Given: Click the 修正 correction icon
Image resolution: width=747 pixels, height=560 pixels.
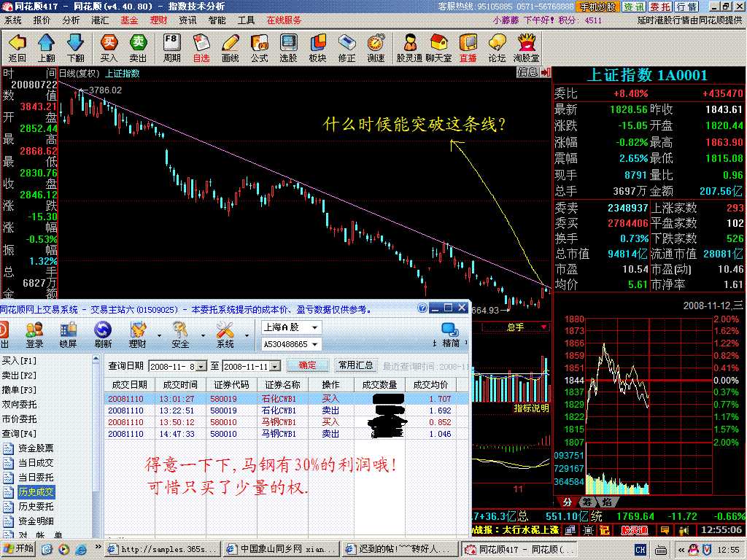Looking at the screenshot, I should coord(347,47).
